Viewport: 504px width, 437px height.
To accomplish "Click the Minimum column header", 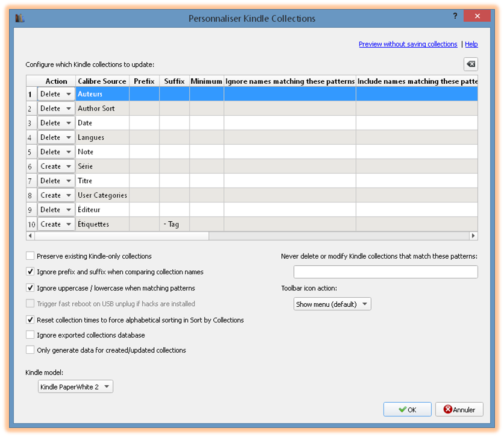I will coord(207,81).
